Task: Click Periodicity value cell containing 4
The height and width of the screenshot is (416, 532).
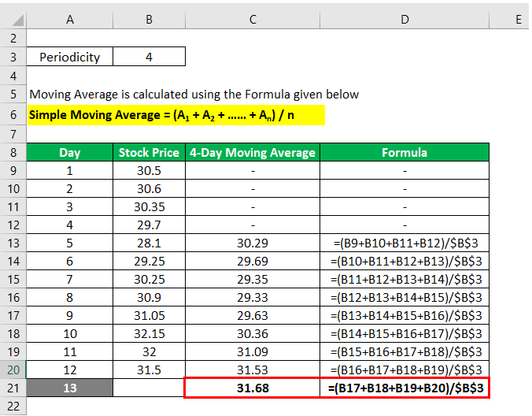Action: click(x=149, y=57)
